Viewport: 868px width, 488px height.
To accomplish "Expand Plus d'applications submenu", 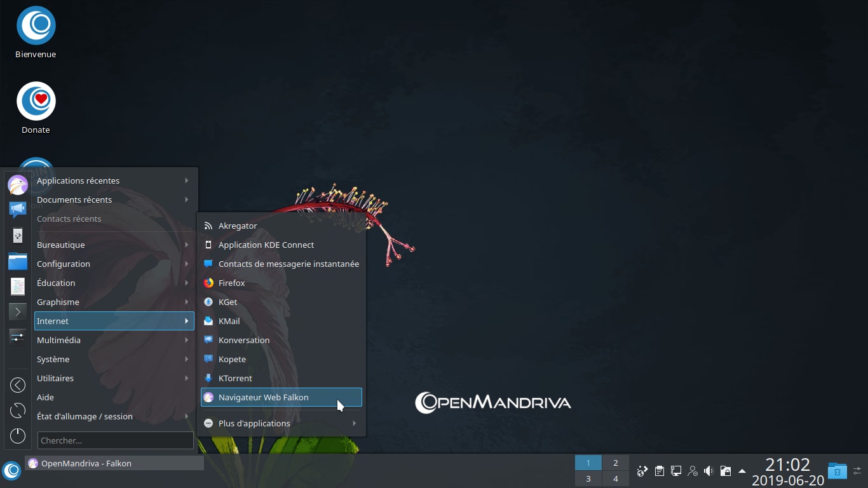I will coord(281,423).
